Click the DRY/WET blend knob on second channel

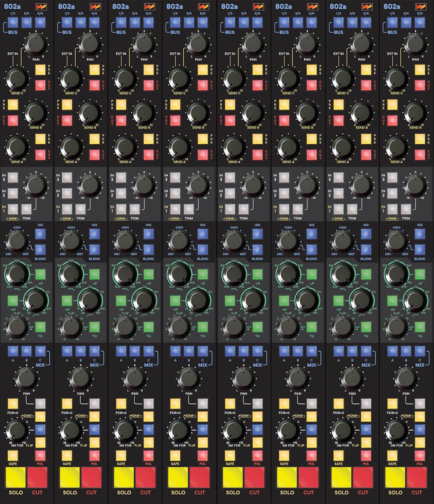71,241
